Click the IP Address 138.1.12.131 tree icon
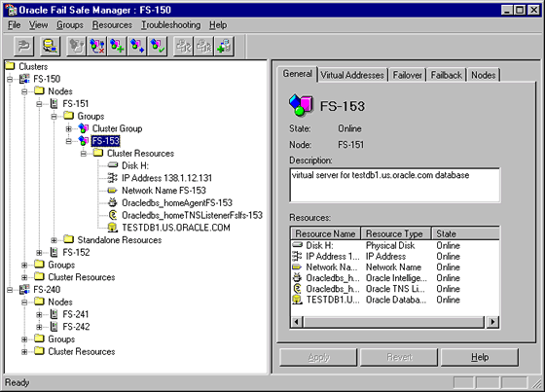This screenshot has height=392, width=545. 113,178
